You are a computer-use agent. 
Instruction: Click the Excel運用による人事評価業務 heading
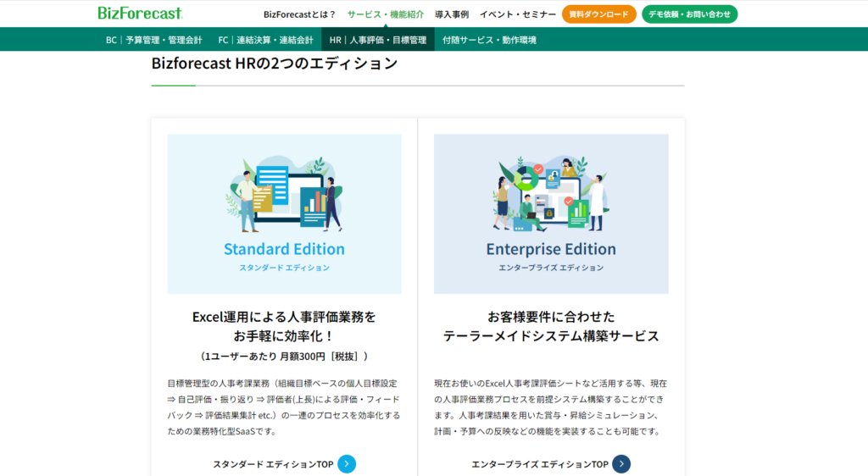coord(284,317)
